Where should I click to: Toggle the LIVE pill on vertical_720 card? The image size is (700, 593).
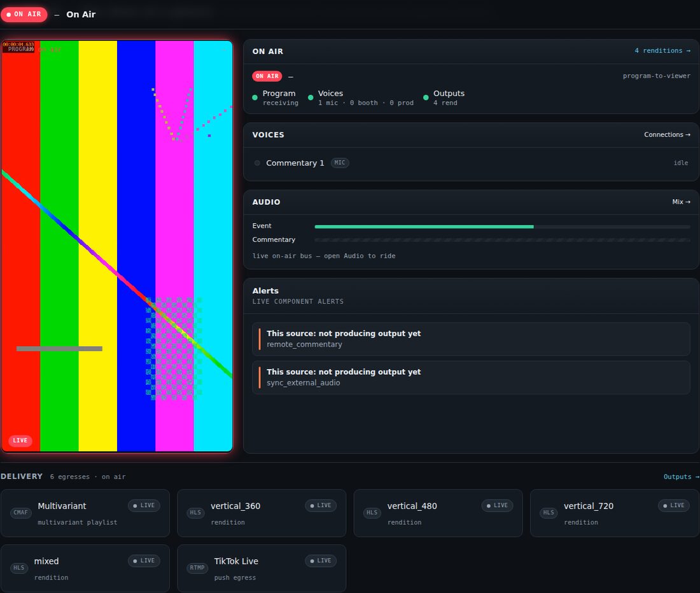[674, 506]
